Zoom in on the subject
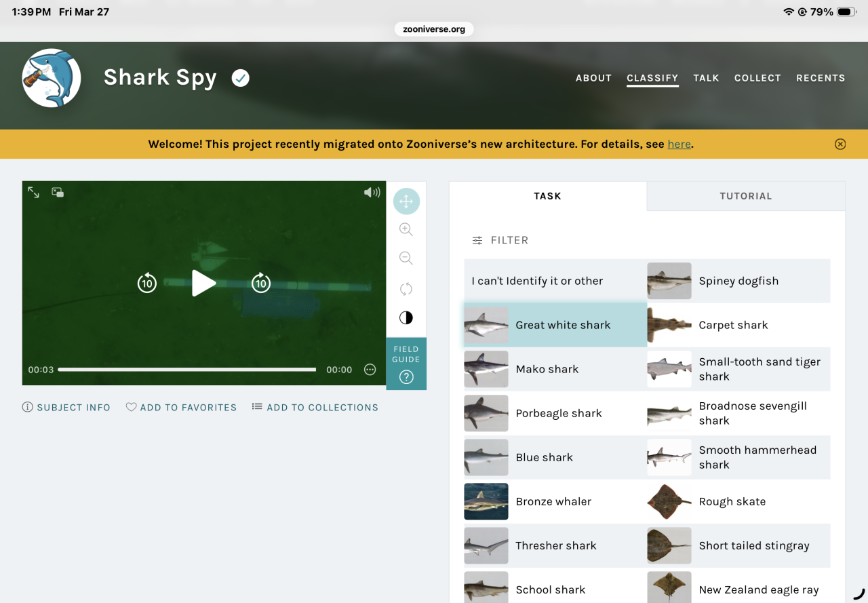 pos(406,229)
